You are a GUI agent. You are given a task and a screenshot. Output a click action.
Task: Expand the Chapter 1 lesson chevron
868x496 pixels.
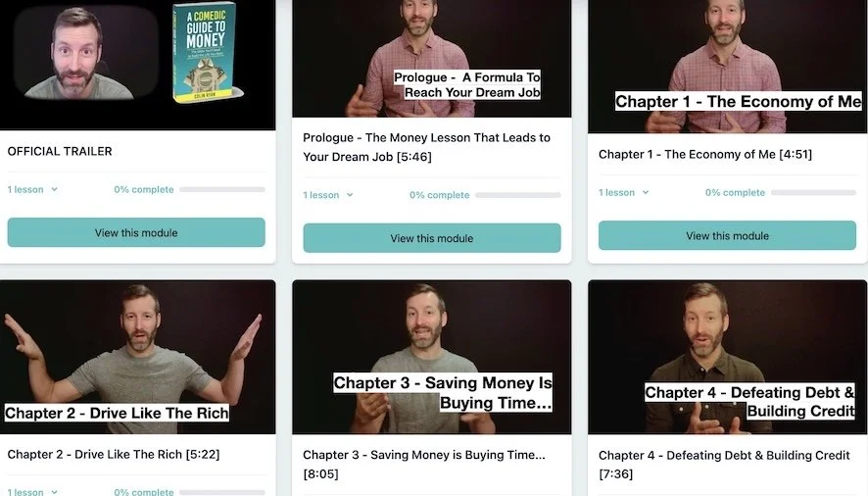646,193
